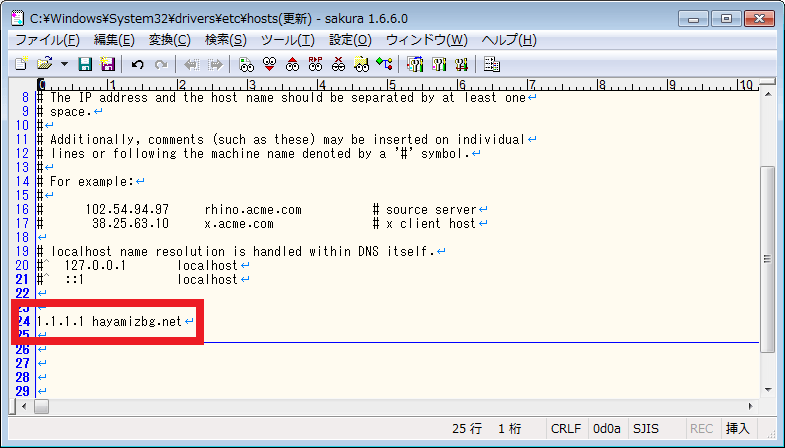Click '# source server' comment
785x448 pixels.
pyautogui.click(x=425, y=209)
